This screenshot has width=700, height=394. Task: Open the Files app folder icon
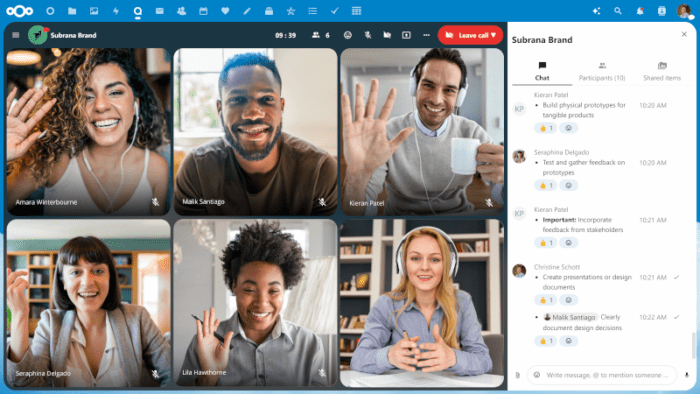pos(72,11)
